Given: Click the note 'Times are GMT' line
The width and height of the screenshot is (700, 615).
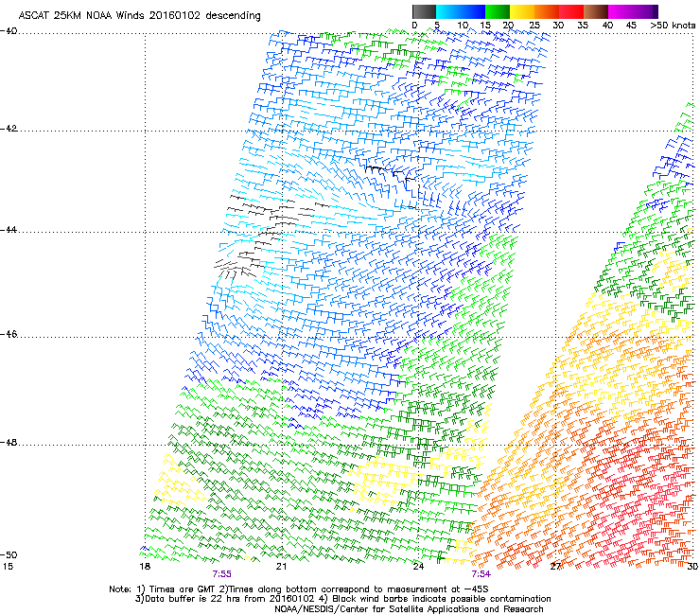Looking at the screenshot, I should click(x=299, y=589).
